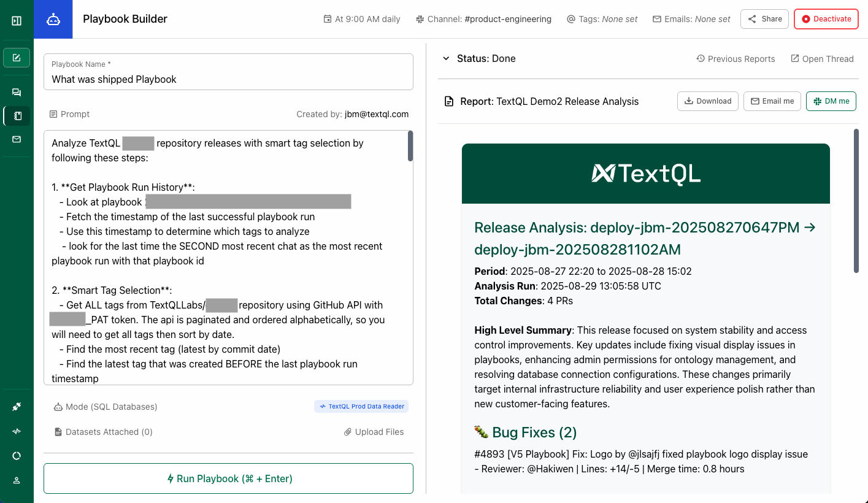Image resolution: width=868 pixels, height=503 pixels.
Task: Run the Playbook
Action: 228,478
